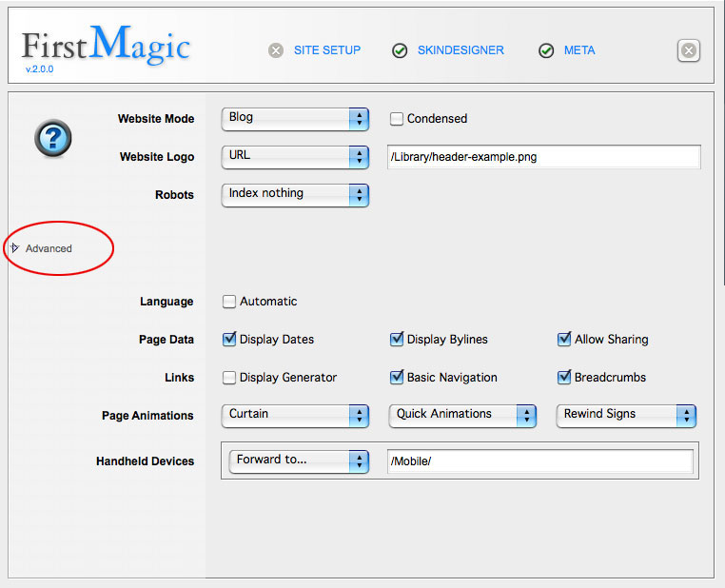This screenshot has width=725, height=588.
Task: Close the panel with the top-right X button
Action: pyautogui.click(x=689, y=51)
